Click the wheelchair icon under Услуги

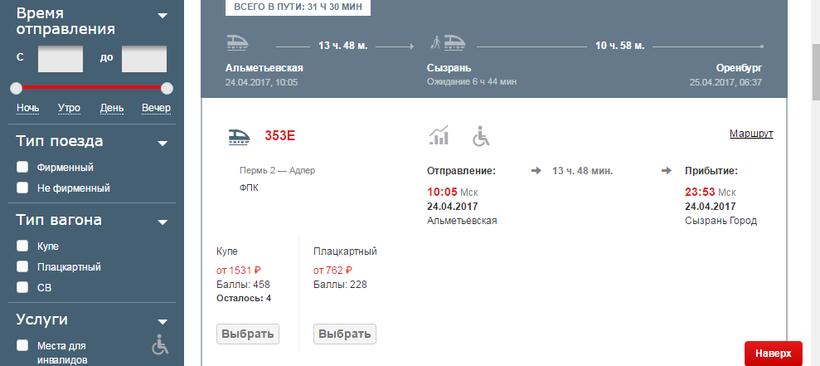(x=160, y=345)
